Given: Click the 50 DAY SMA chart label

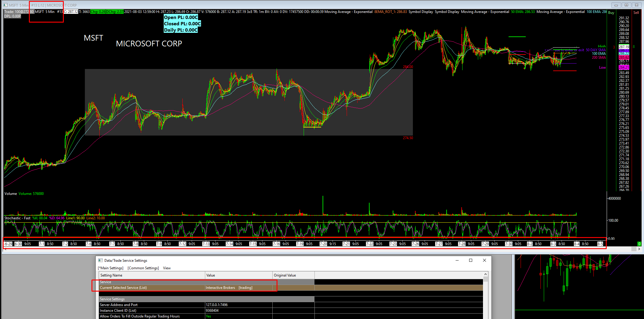Looking at the screenshot, I should (596, 50).
